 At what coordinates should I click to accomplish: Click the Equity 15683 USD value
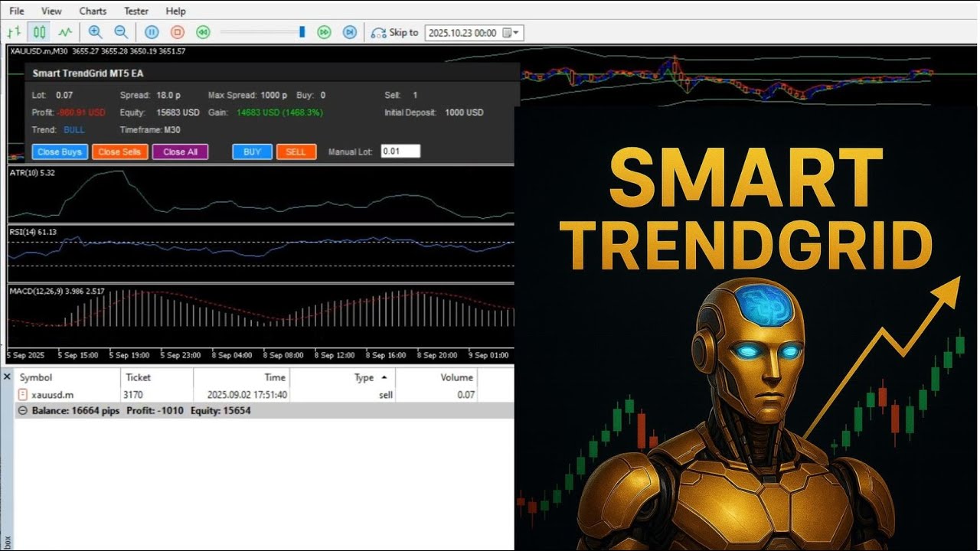(178, 112)
